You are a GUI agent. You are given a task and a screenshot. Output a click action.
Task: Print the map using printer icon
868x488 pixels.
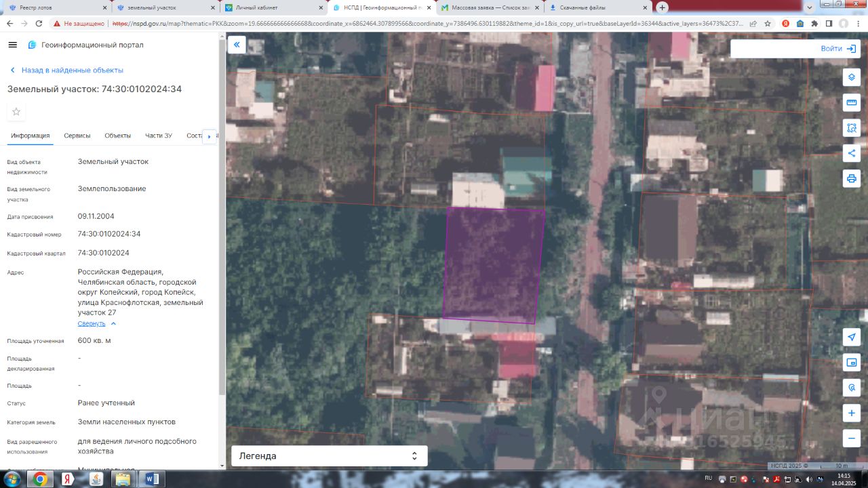point(852,178)
